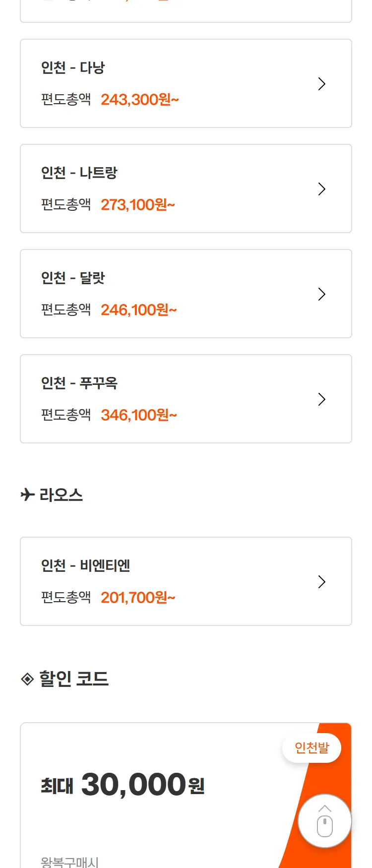Open the 인천 - 비엔티엔 route title
372x868 pixels.
coord(85,565)
